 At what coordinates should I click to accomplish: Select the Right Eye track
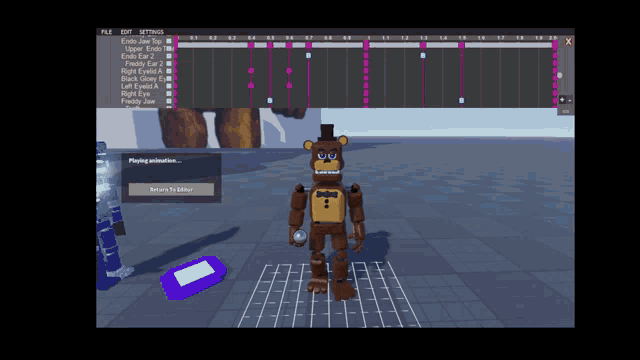(136, 94)
